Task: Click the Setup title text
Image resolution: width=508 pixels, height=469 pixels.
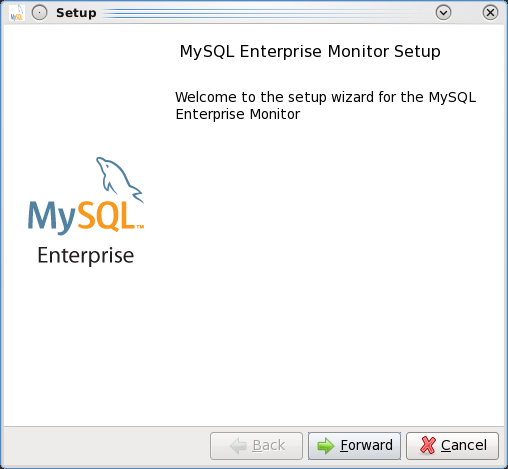Action: pyautogui.click(x=76, y=13)
